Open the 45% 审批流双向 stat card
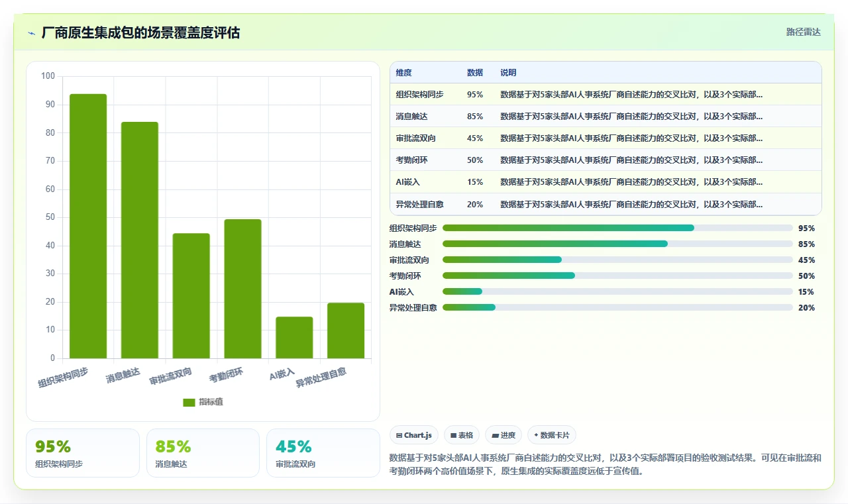Image resolution: width=848 pixels, height=504 pixels. 323,453
